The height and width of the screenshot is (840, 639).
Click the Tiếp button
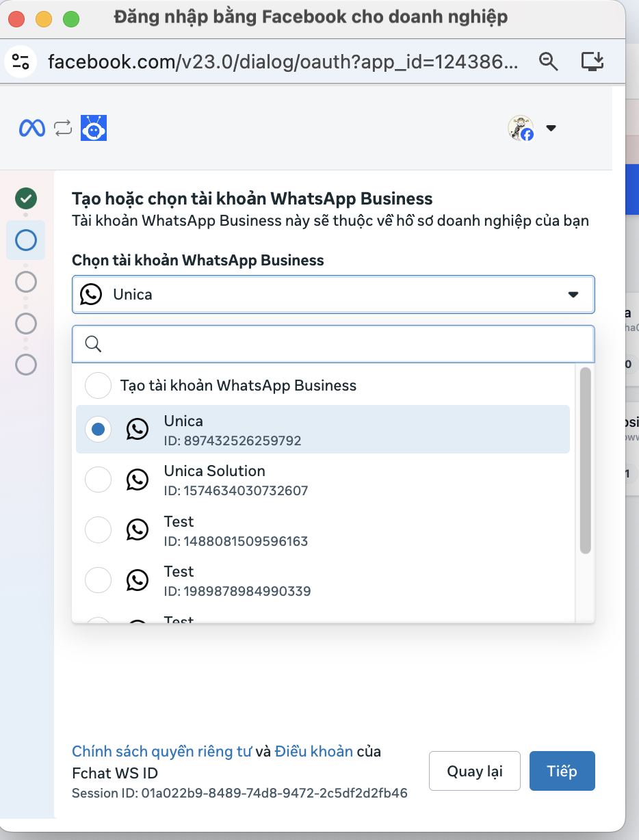pos(562,771)
